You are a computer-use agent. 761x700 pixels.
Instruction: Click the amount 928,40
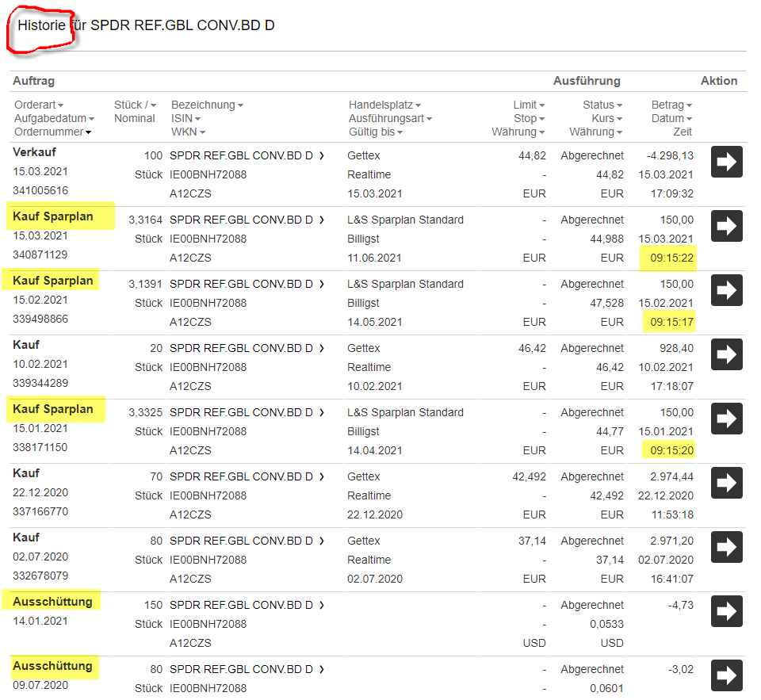click(676, 349)
